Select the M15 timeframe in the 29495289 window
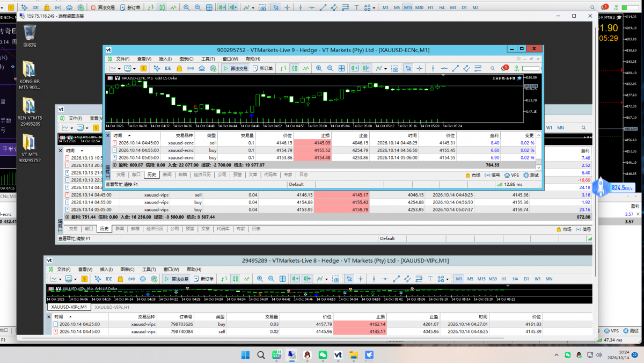 481,279
